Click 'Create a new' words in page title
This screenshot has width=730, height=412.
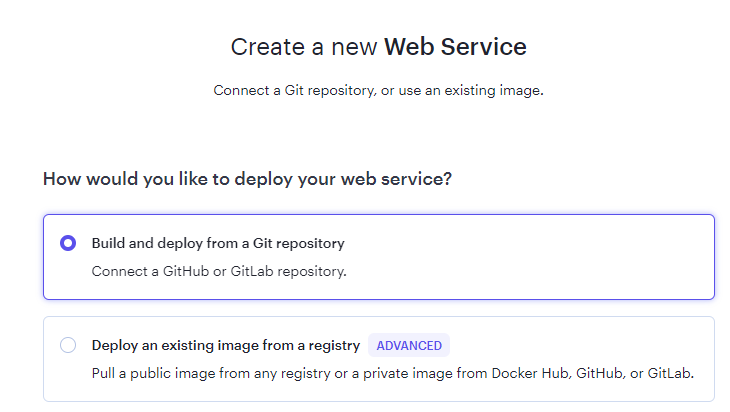(304, 47)
